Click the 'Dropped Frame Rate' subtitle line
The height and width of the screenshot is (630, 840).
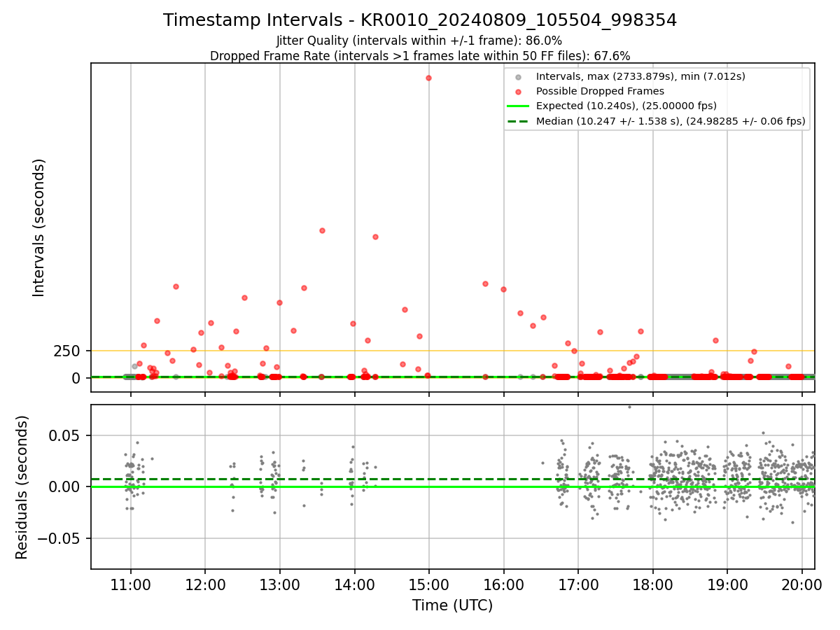click(x=420, y=56)
